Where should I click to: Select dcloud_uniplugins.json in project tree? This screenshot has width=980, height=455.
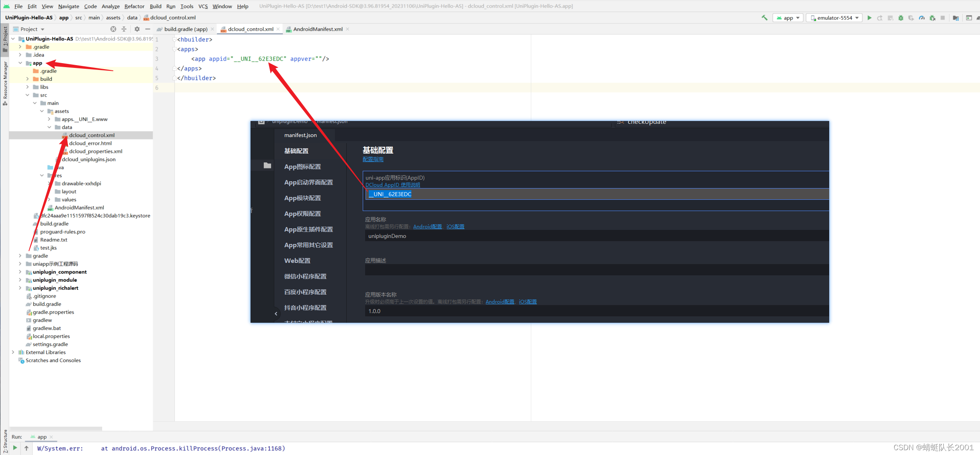(88, 160)
